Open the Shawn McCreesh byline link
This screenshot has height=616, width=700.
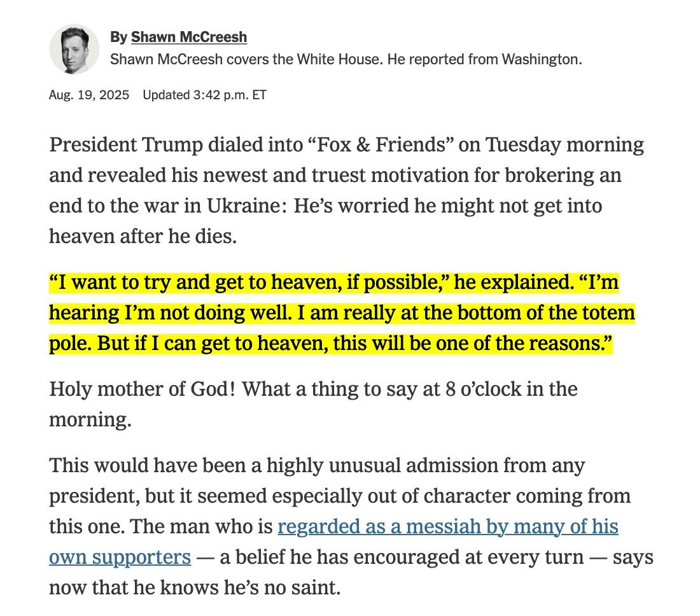(x=189, y=37)
